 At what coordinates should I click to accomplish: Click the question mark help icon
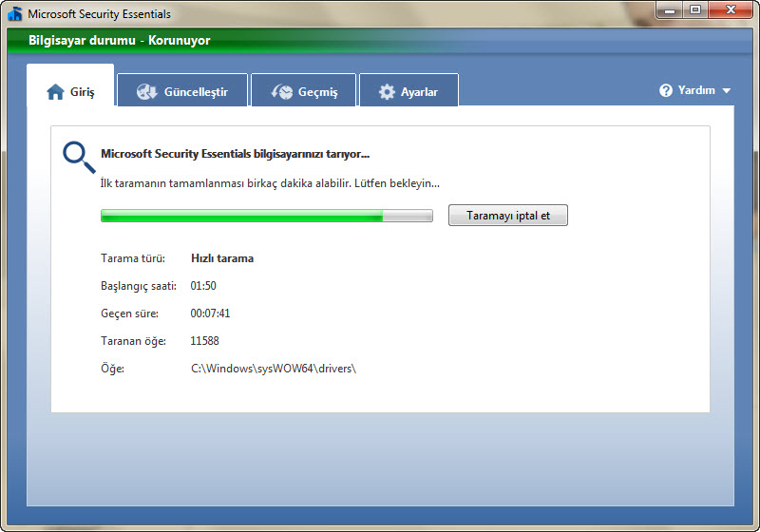(666, 90)
